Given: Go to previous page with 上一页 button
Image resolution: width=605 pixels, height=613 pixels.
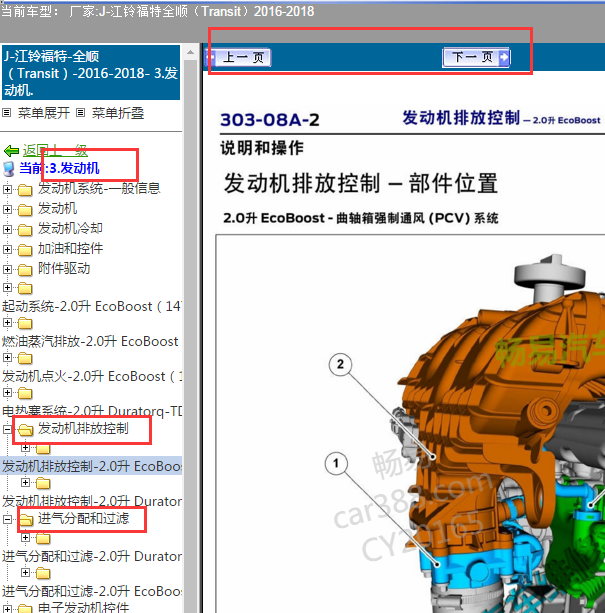Looking at the screenshot, I should (238, 57).
